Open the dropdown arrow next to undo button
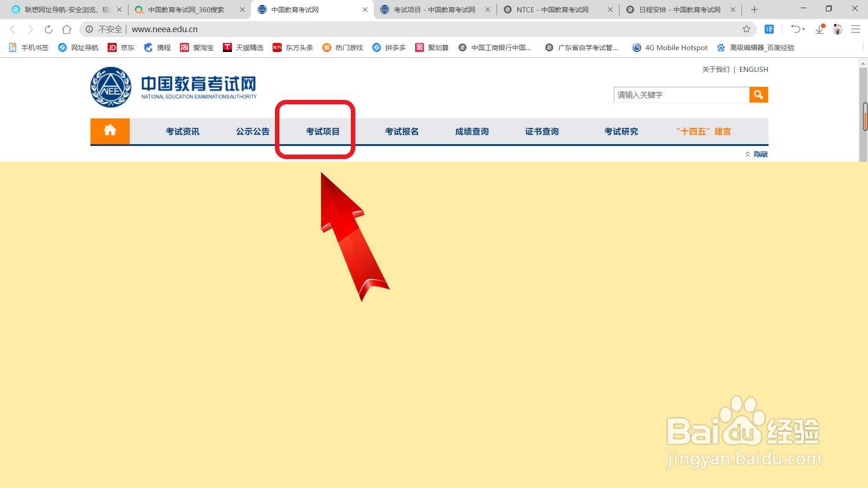Screen dimensions: 868x488 [804, 29]
